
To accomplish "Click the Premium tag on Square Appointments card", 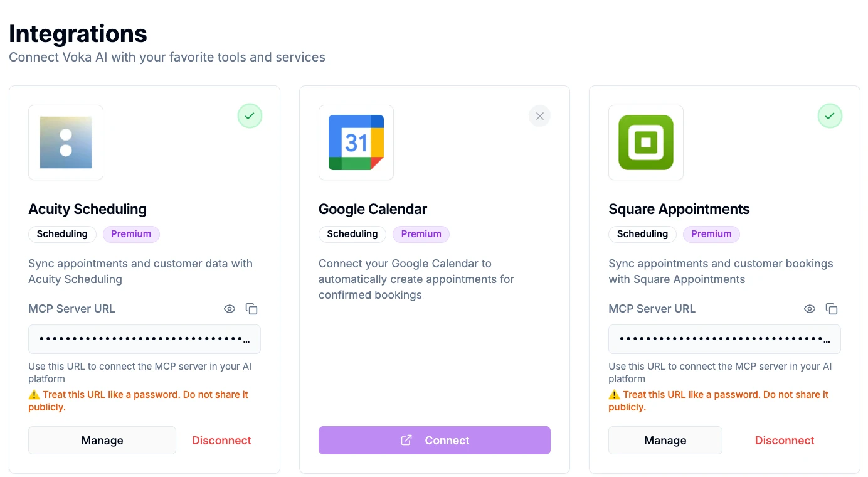I will click(711, 234).
